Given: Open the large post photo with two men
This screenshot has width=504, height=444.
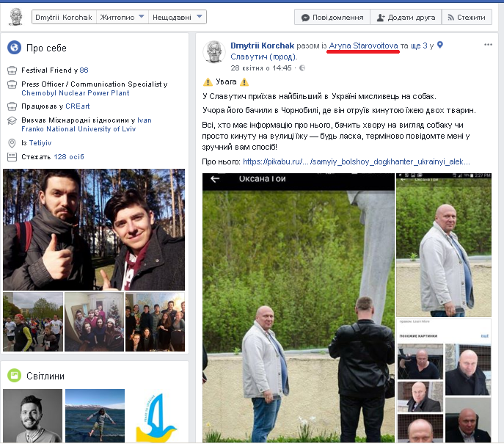Looking at the screenshot, I should point(299,307).
